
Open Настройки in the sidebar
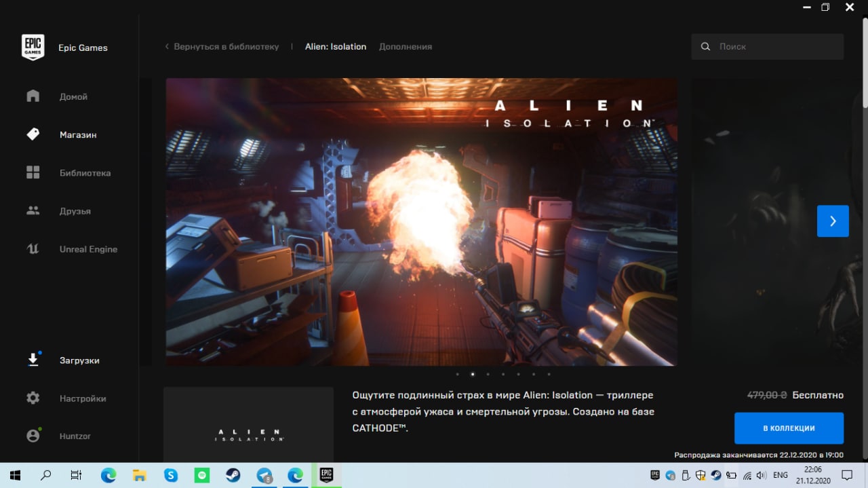83,398
